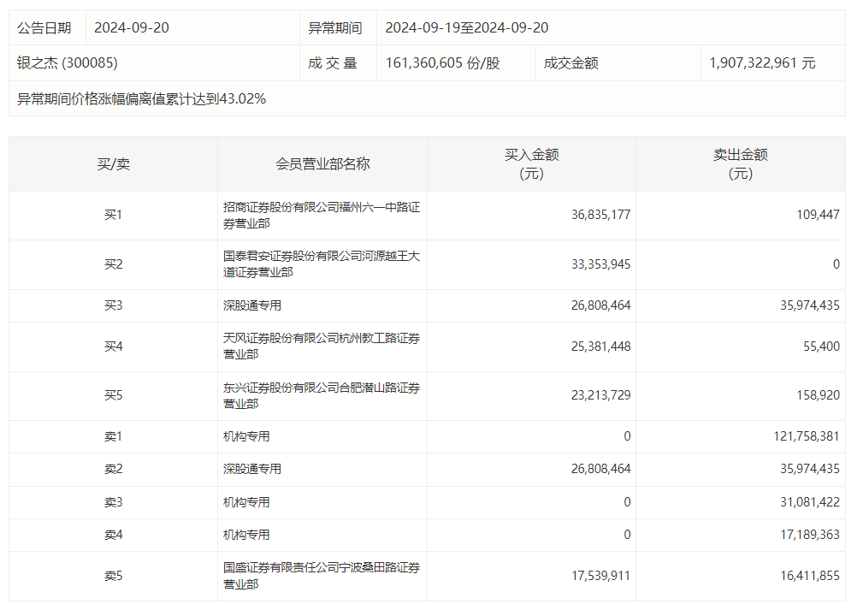Select the 买4 row label
This screenshot has height=616, width=857.
(x=113, y=346)
